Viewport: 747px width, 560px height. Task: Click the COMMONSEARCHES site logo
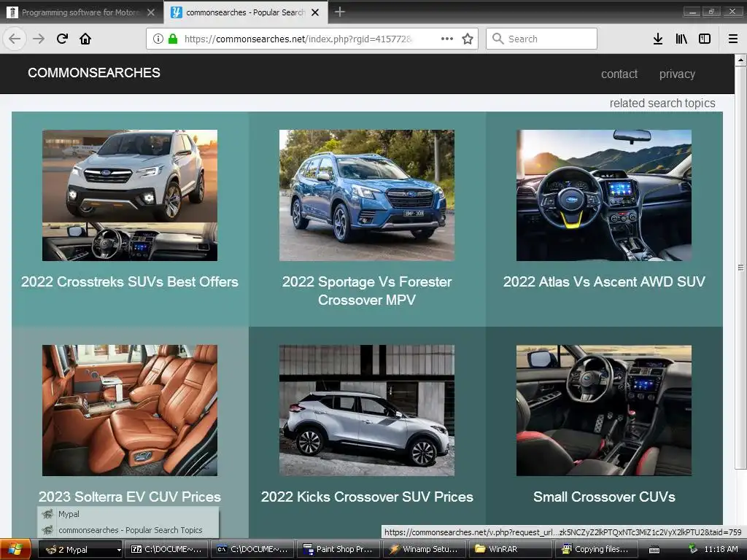(x=94, y=73)
